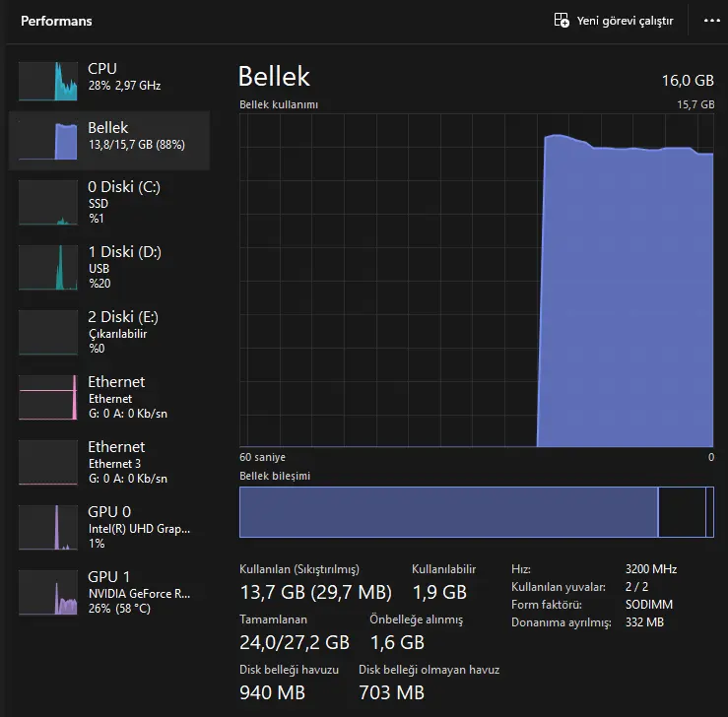The image size is (728, 717).
Task: Select the Bellek sidebar entry
Action: coord(109,140)
